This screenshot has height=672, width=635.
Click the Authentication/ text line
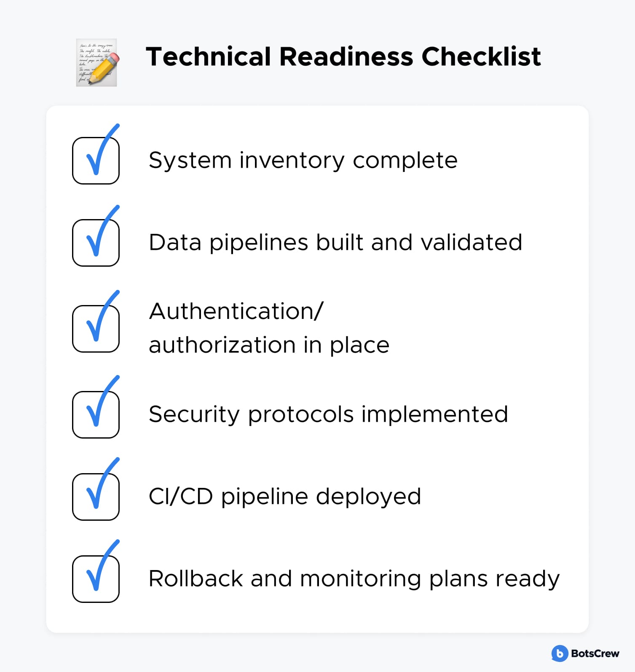pyautogui.click(x=236, y=311)
